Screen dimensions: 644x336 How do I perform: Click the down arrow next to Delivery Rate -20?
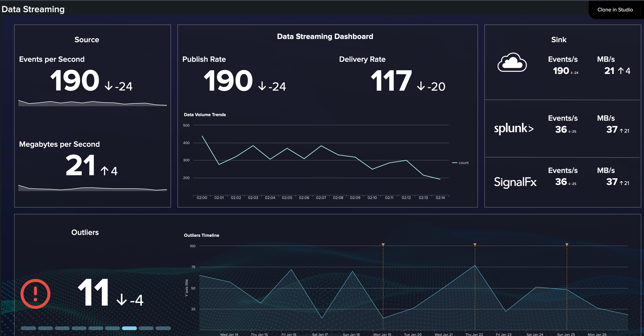point(421,86)
